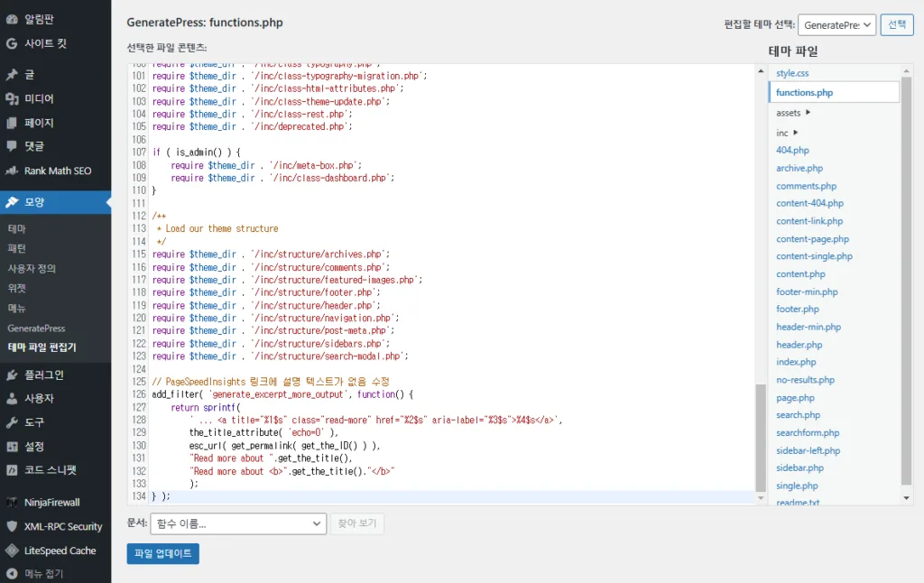The height and width of the screenshot is (583, 924).
Task: Open the 위젯 submenu item
Action: pyautogui.click(x=16, y=288)
